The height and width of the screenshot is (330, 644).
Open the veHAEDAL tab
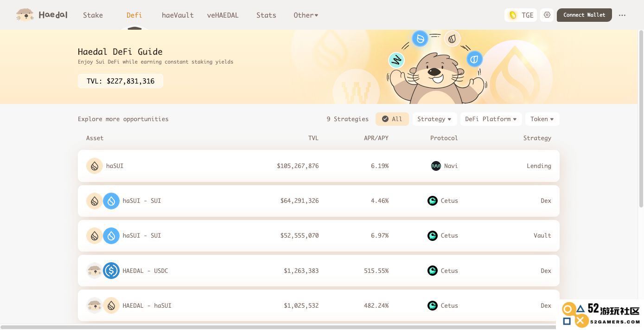click(223, 15)
